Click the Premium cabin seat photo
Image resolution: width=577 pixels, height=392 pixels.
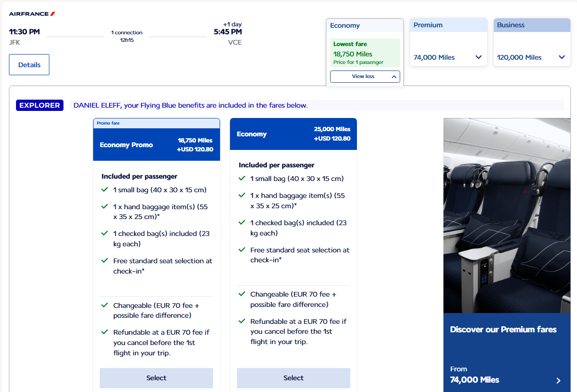507,215
